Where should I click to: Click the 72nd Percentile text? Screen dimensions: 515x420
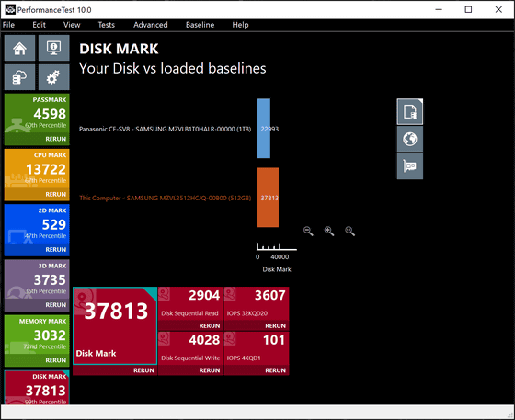click(x=45, y=346)
